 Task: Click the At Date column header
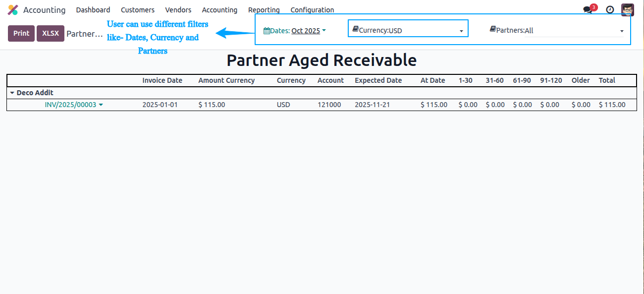[433, 80]
